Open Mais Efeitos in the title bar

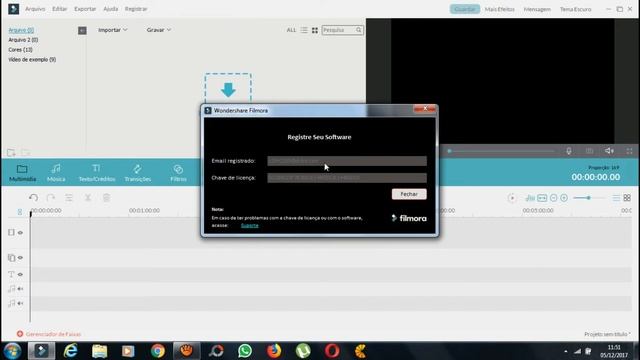point(500,9)
